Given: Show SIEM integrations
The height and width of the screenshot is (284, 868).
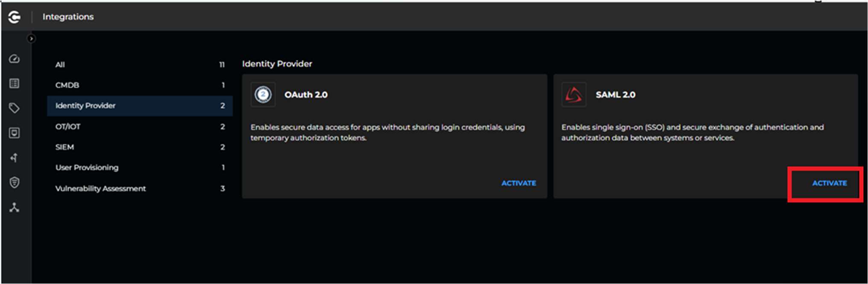Looking at the screenshot, I should click(65, 147).
